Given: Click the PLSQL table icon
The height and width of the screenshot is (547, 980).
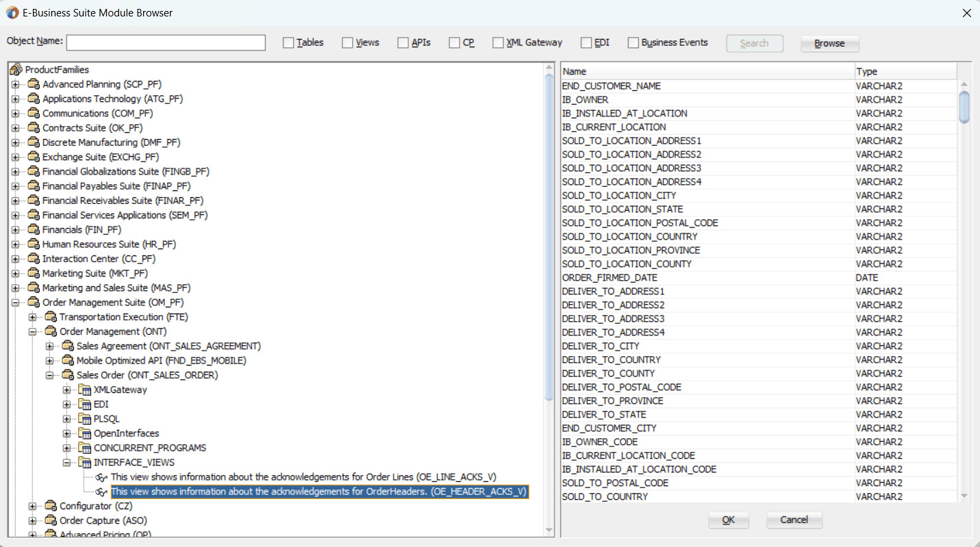Looking at the screenshot, I should coord(85,419).
